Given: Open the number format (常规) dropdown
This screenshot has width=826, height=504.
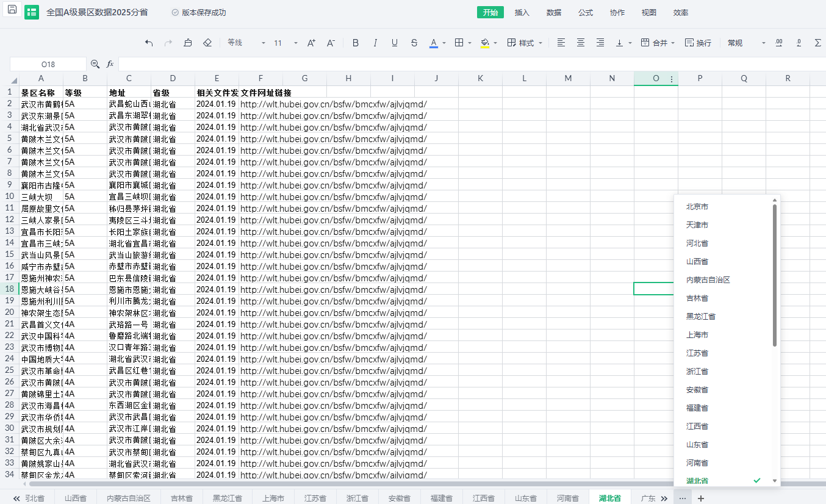Looking at the screenshot, I should tap(745, 43).
